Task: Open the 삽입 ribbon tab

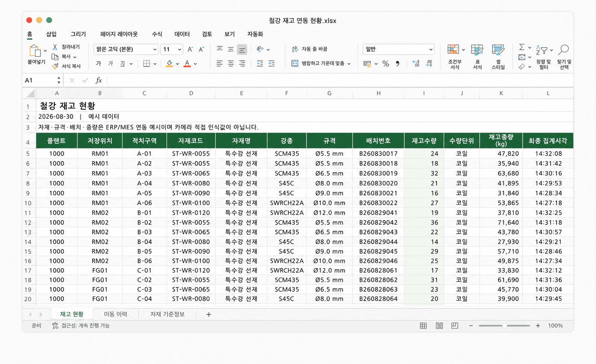Action: click(51, 34)
